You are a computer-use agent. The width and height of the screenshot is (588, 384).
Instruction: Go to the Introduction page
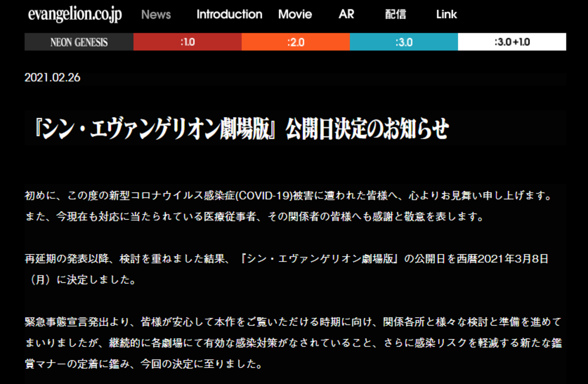coord(229,14)
